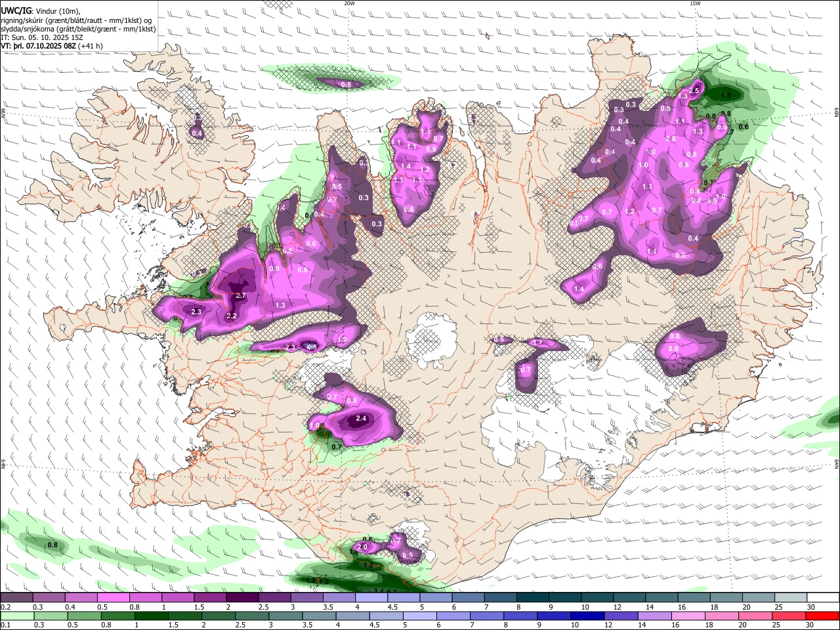Screen dimensions: 840x630
Task: Click the '0.1' label starting the rain legend row
Action: (5, 625)
